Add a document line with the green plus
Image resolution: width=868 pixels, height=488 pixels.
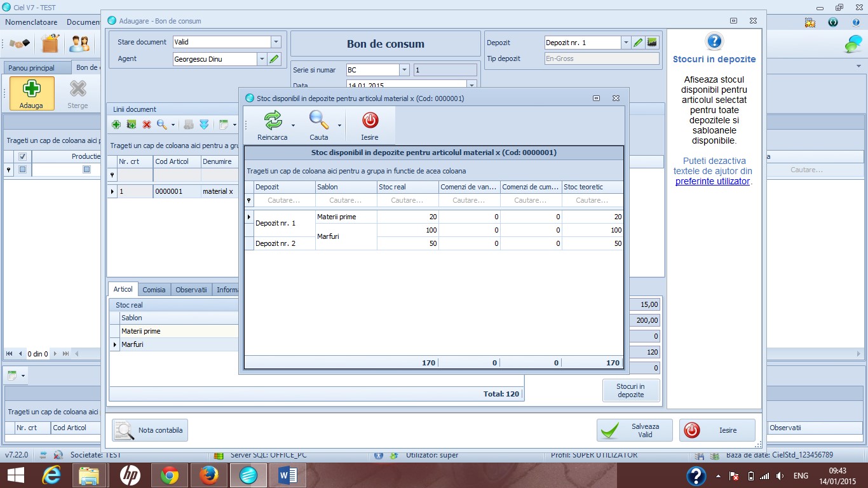pyautogui.click(x=116, y=125)
